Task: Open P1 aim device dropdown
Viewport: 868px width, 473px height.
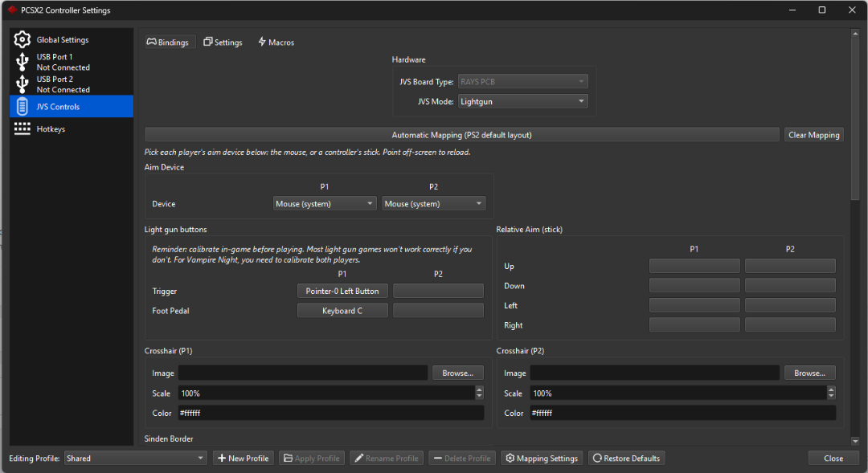Action: click(325, 204)
